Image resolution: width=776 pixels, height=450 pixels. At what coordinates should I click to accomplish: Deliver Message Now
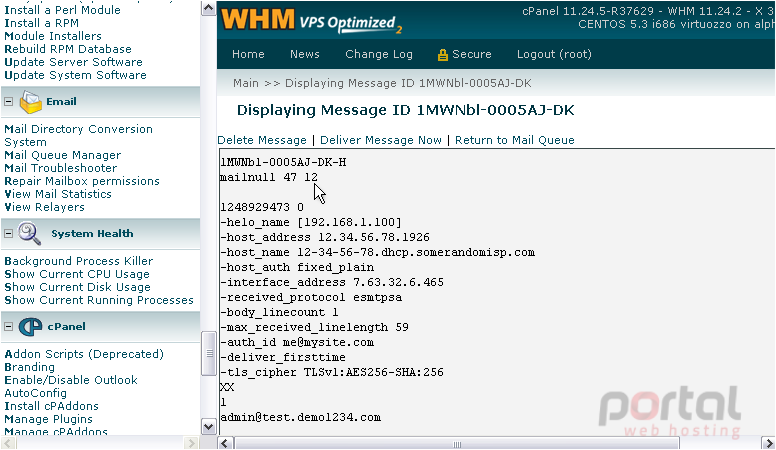tap(381, 140)
